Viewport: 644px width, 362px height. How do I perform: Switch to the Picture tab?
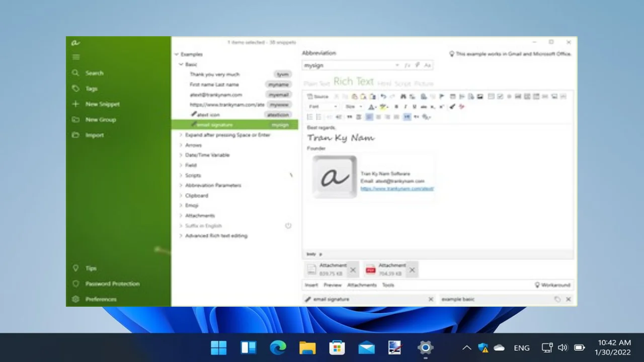pyautogui.click(x=424, y=83)
